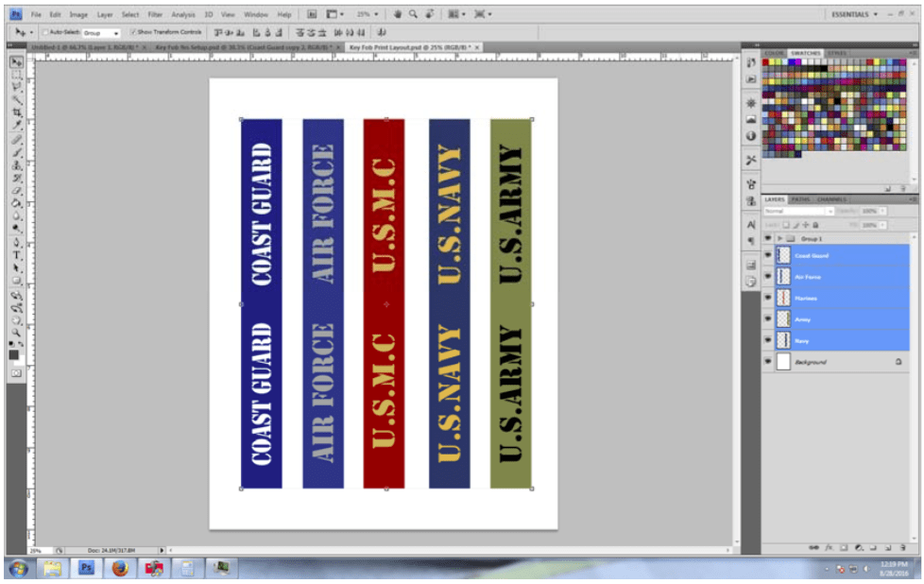This screenshot has height=584, width=924.
Task: Open the Paragraph panel icon in the dock
Action: tap(751, 240)
